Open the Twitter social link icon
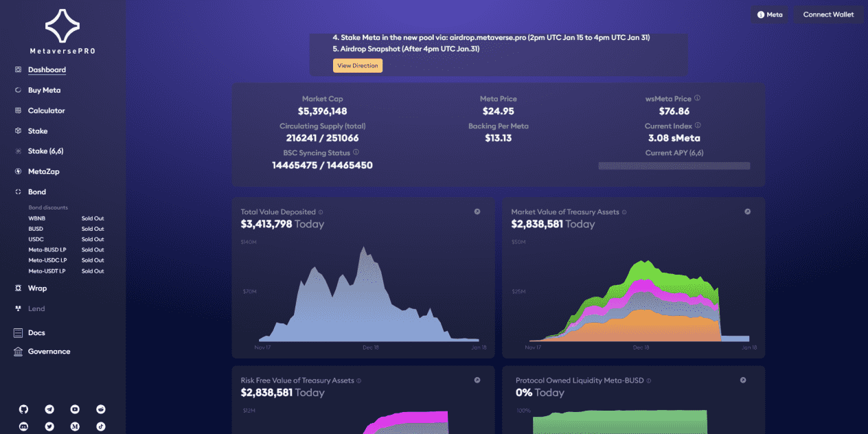The image size is (868, 434). (49, 426)
